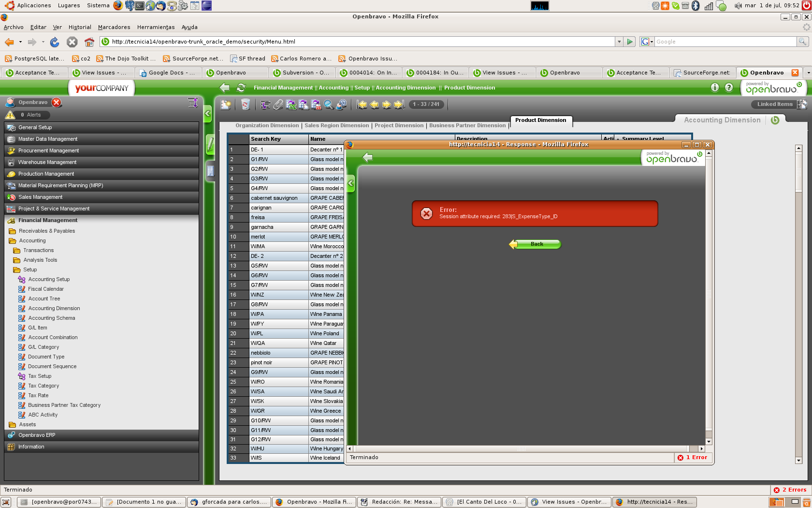This screenshot has height=508, width=812.
Task: Reload the page in Firefox toolbar
Action: (x=55, y=42)
